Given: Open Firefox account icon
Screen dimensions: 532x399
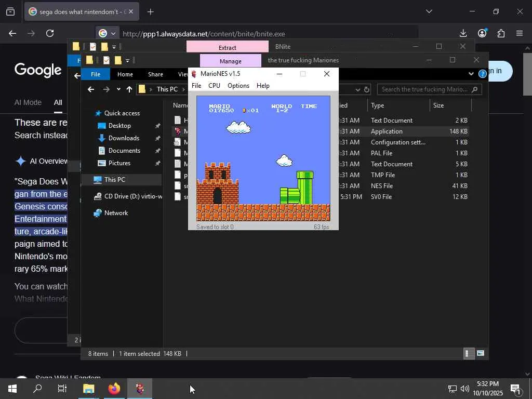Looking at the screenshot, I should coord(482,33).
